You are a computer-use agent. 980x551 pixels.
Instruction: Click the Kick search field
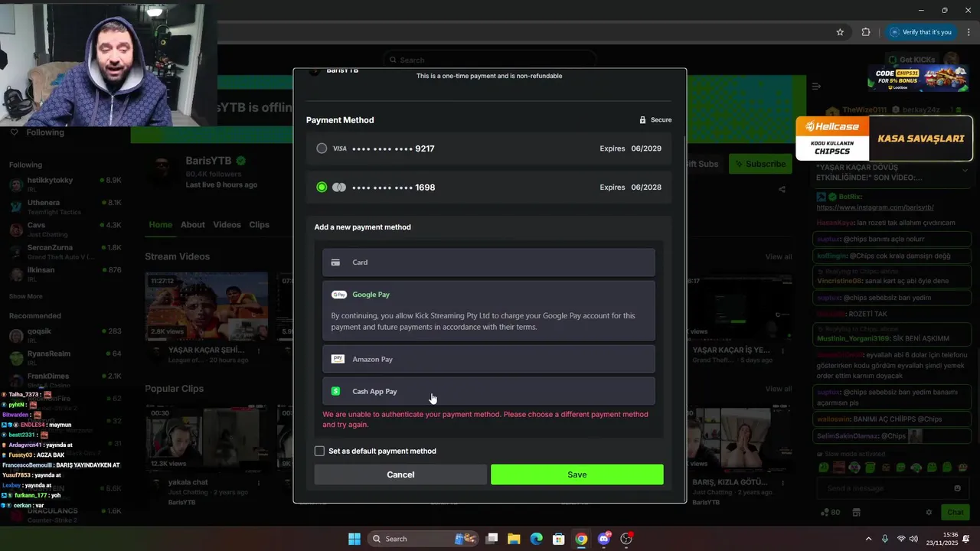[490, 60]
